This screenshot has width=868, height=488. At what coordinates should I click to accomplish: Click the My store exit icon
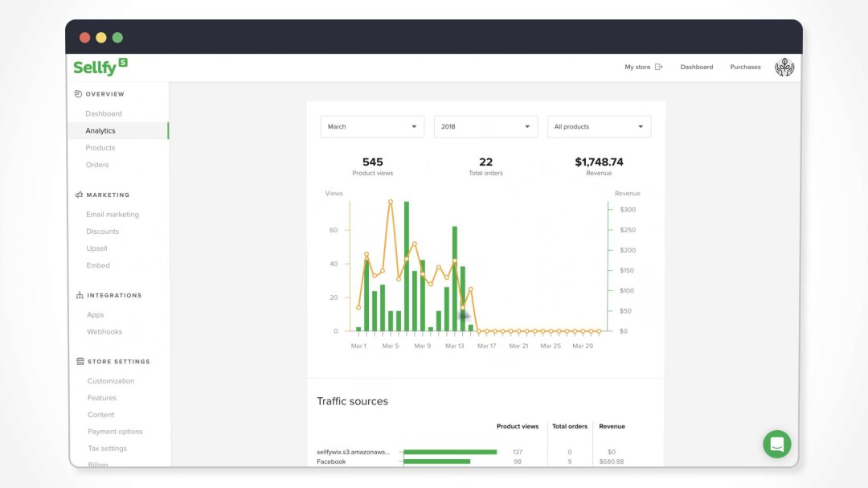[658, 67]
